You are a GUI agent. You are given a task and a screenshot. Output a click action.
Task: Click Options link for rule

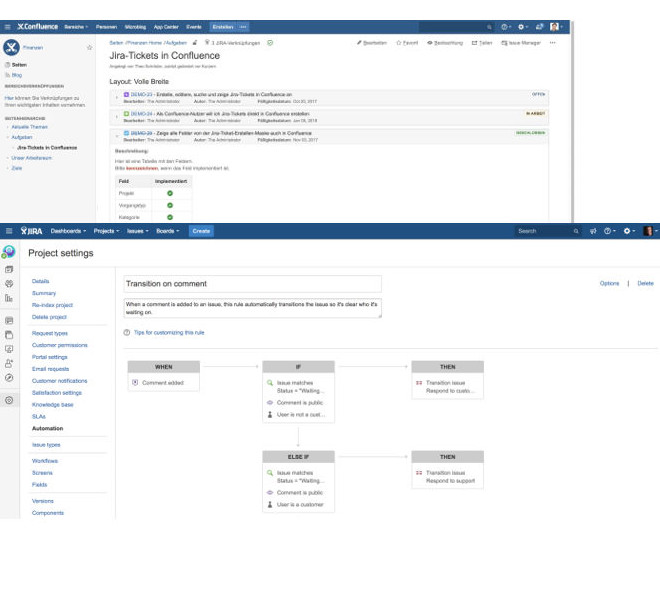click(x=609, y=284)
